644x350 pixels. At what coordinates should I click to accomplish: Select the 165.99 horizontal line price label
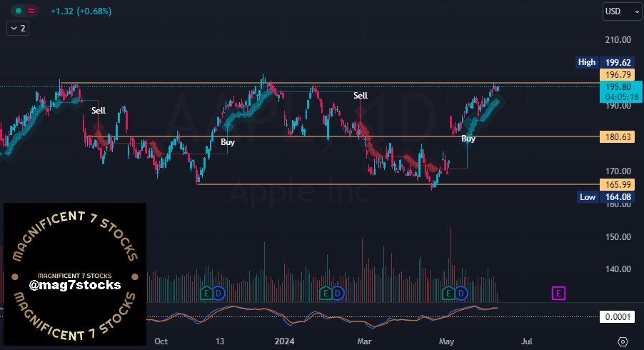pyautogui.click(x=618, y=185)
